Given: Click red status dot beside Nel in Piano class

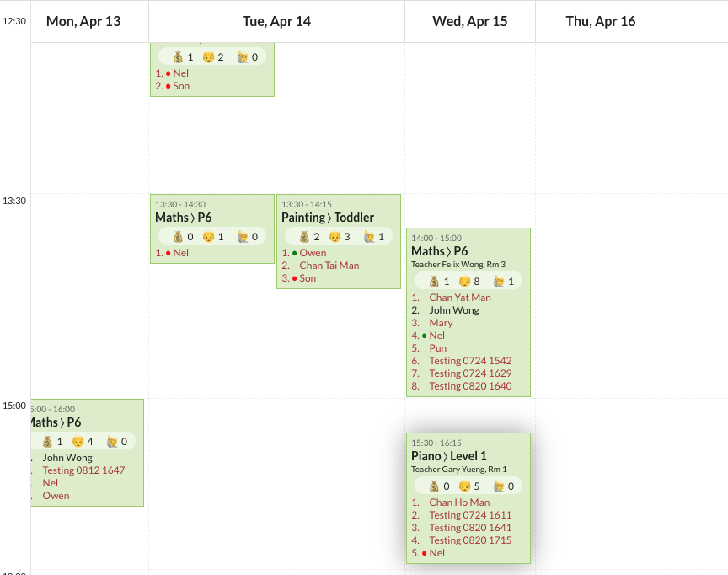Looking at the screenshot, I should point(425,553).
